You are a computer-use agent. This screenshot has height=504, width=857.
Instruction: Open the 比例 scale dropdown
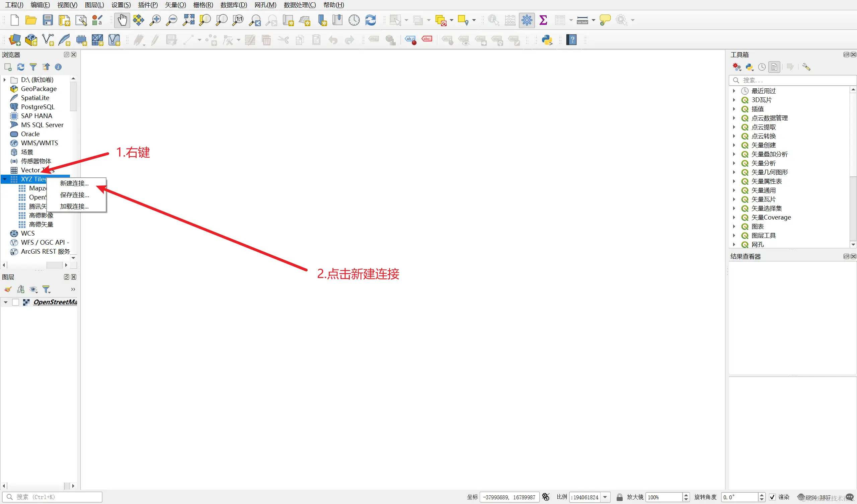[605, 497]
